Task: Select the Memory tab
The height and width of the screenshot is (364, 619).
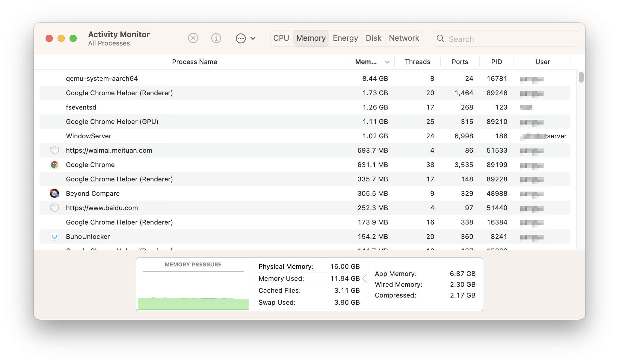Action: point(311,38)
